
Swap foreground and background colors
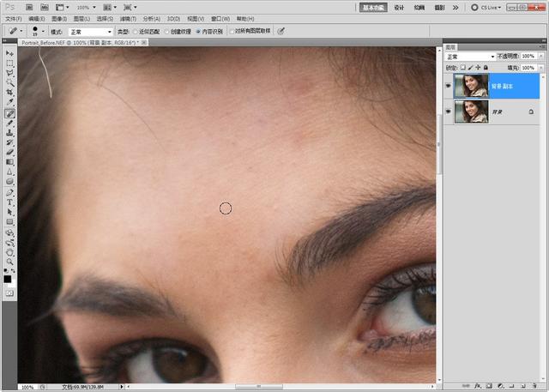coord(13,271)
